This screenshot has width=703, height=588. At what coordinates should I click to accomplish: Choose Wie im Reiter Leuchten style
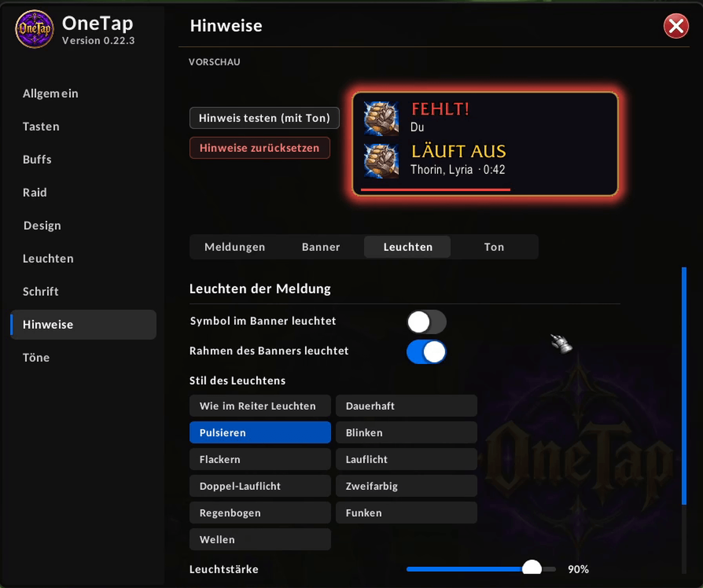point(260,406)
